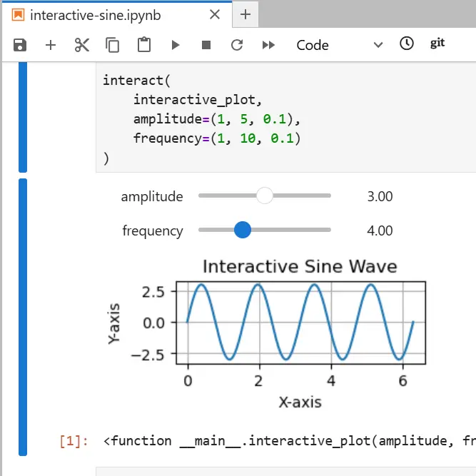Viewport: 476px width, 476px height.
Task: Select the interactive-sine.ipynb tab
Action: tap(107, 14)
